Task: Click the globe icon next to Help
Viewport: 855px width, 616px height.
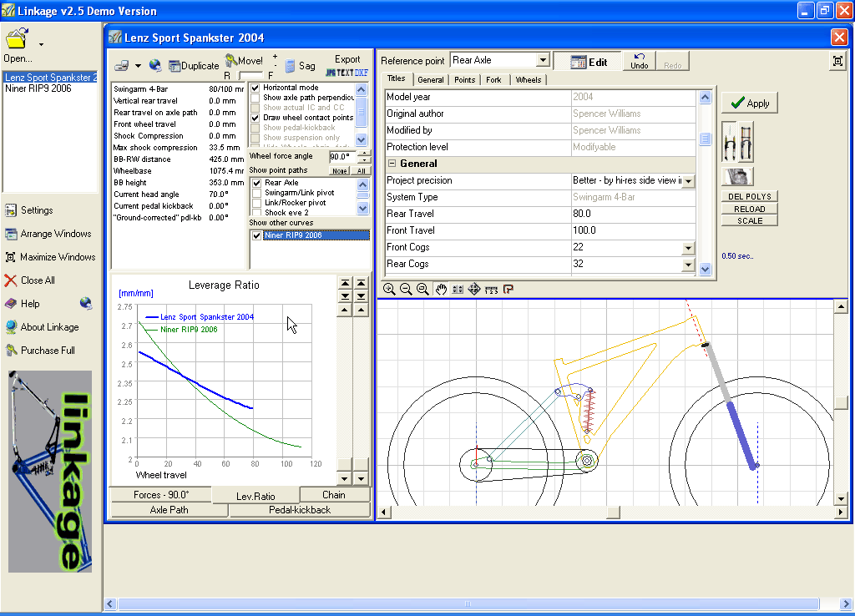Action: point(86,303)
